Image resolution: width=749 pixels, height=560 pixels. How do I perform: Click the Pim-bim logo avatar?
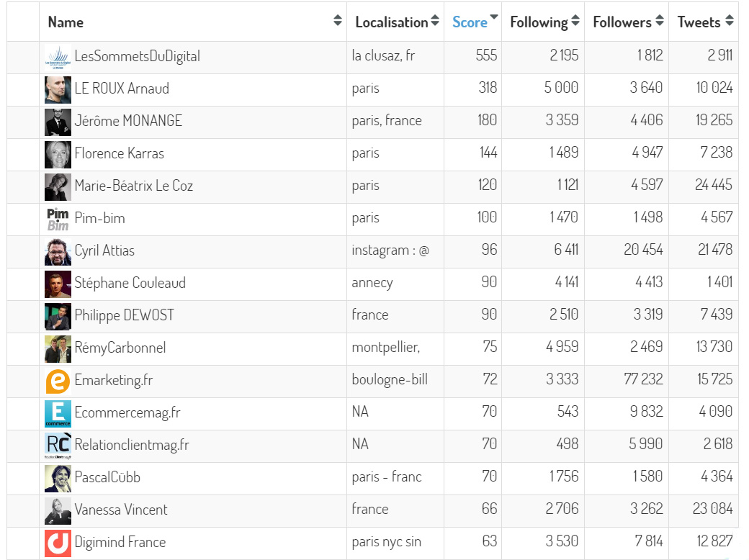[58, 218]
